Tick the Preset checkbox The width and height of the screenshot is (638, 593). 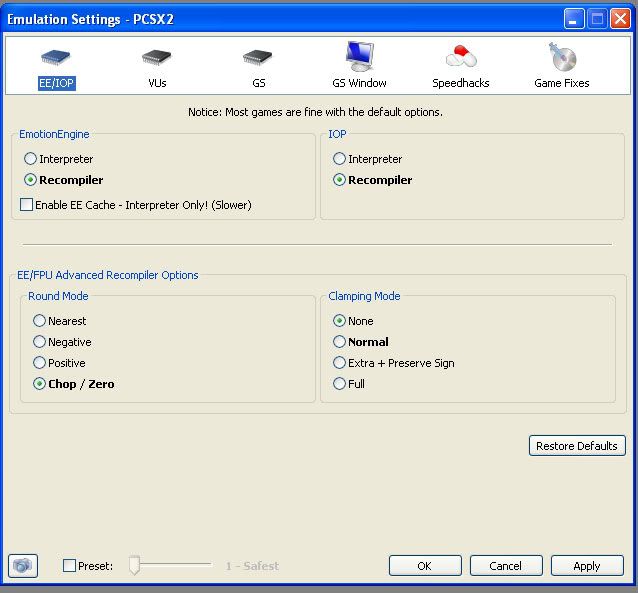point(70,565)
